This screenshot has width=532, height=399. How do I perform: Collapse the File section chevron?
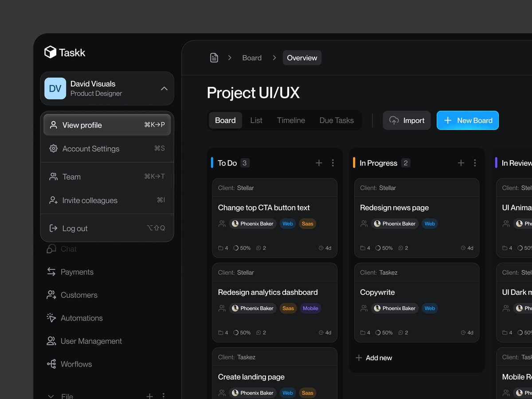point(51,396)
